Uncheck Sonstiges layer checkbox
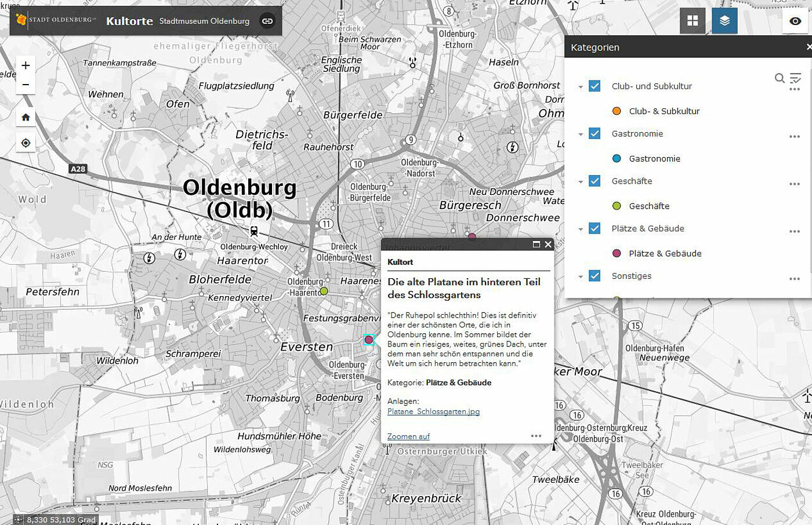 (x=594, y=276)
